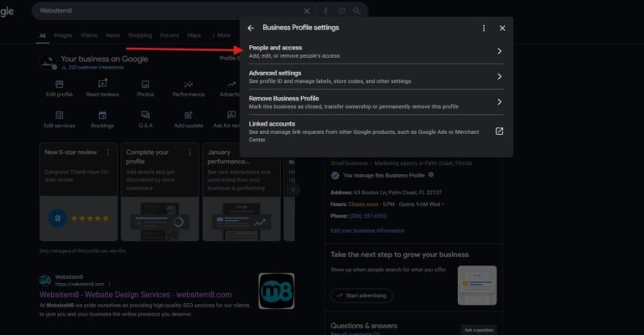
Task: Expand Remove Business Profile option
Action: point(499,101)
